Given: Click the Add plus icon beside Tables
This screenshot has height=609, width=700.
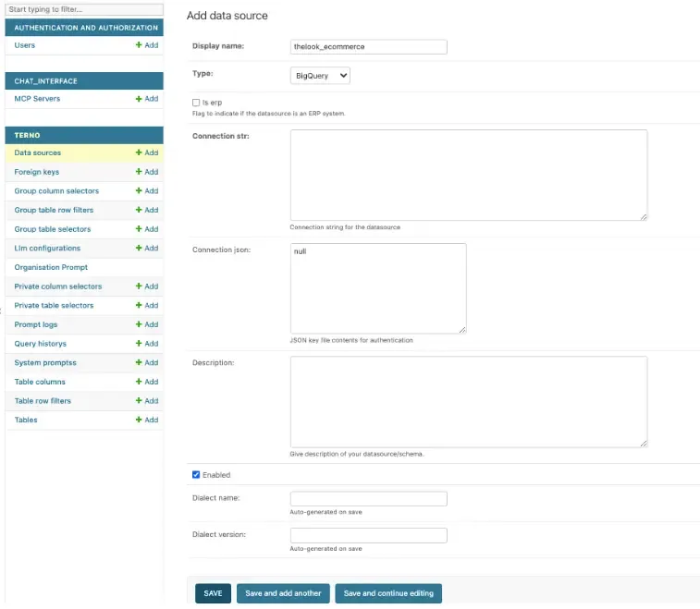Looking at the screenshot, I should (x=140, y=420).
